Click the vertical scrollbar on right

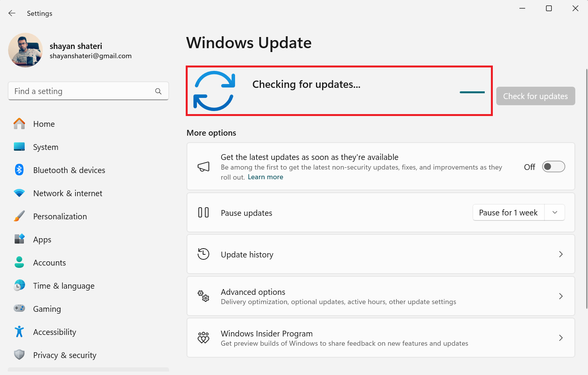tap(586, 189)
